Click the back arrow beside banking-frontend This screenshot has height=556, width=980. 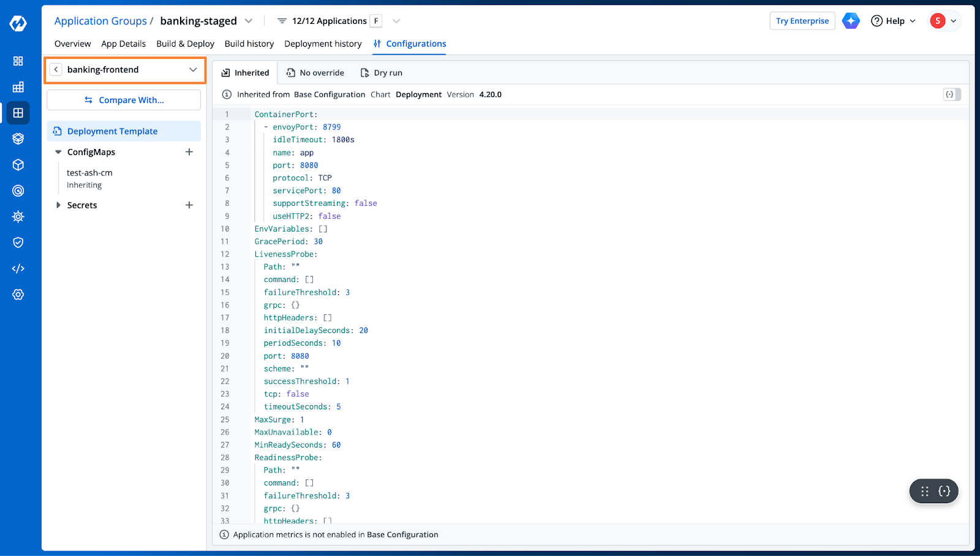56,70
